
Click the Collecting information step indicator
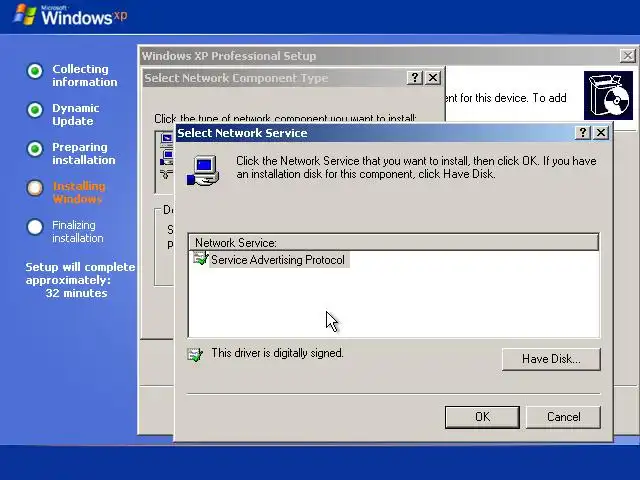(x=35, y=71)
